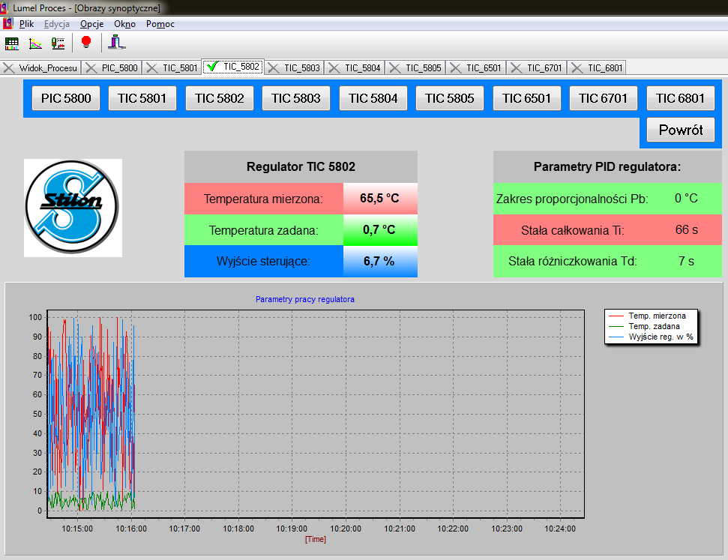Viewport: 728px width, 560px height.
Task: Click the Temperatura zadana value field
Action: pos(380,230)
